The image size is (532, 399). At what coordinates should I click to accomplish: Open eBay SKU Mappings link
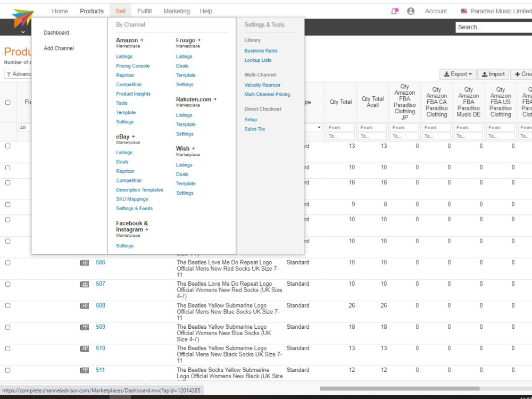(132, 199)
